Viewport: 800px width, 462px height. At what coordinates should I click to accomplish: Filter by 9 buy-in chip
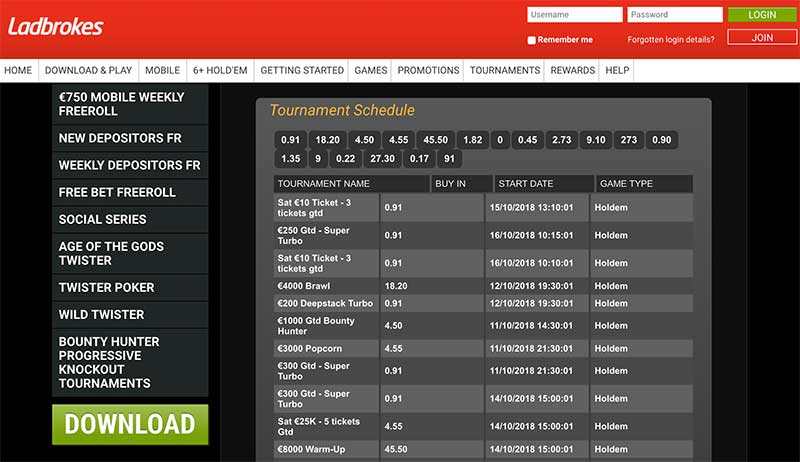[318, 159]
